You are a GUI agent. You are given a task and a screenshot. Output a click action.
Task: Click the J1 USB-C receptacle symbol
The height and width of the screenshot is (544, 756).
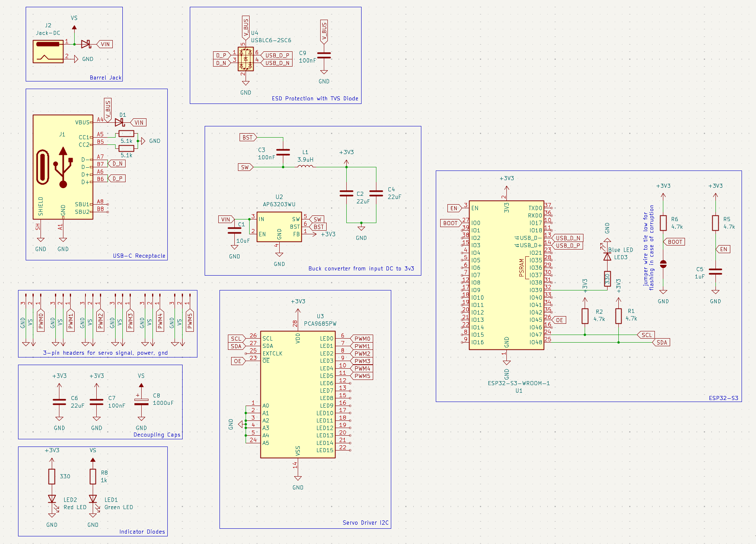[x=63, y=167]
